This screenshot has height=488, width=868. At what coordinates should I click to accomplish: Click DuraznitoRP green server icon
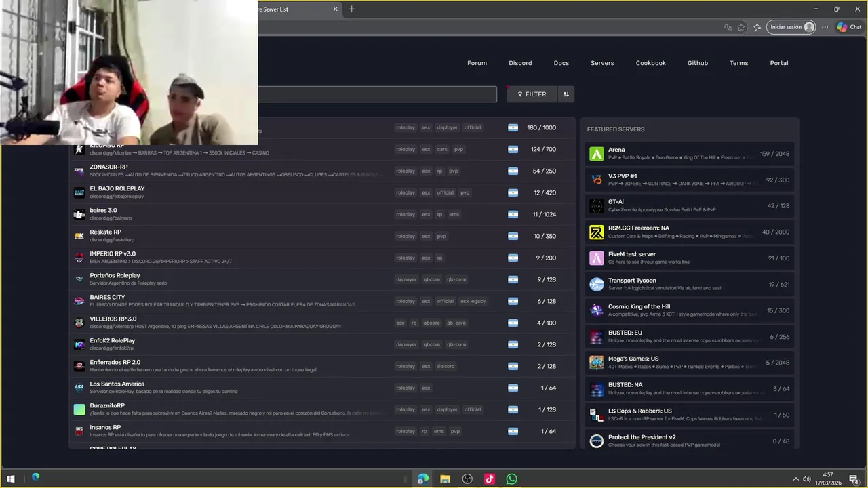tap(79, 409)
